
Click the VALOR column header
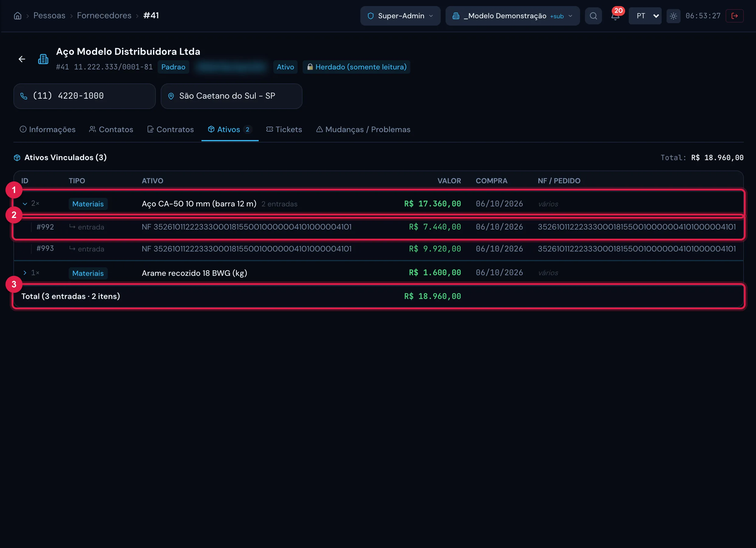[449, 181]
